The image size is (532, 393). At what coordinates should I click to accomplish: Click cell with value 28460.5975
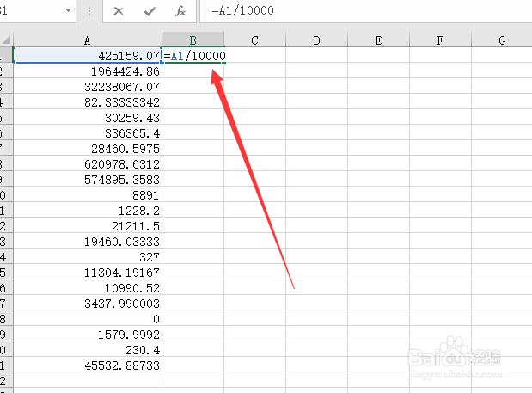88,148
